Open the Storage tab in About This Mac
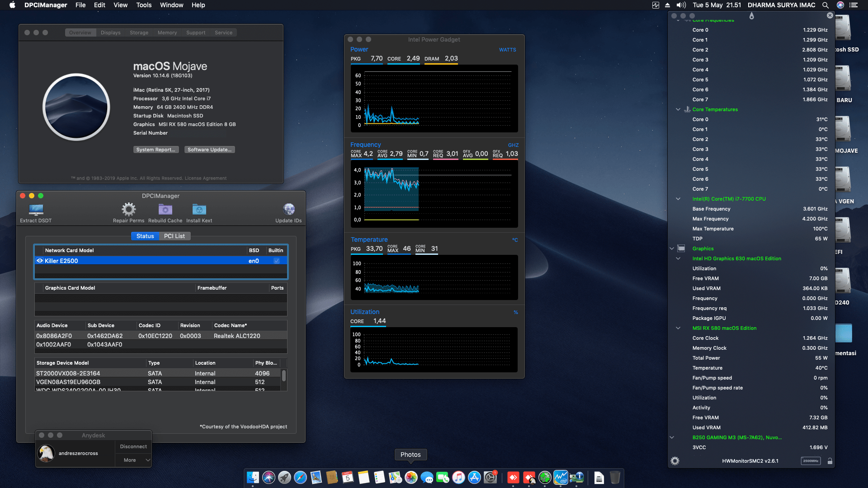The width and height of the screenshot is (868, 488). pos(139,33)
